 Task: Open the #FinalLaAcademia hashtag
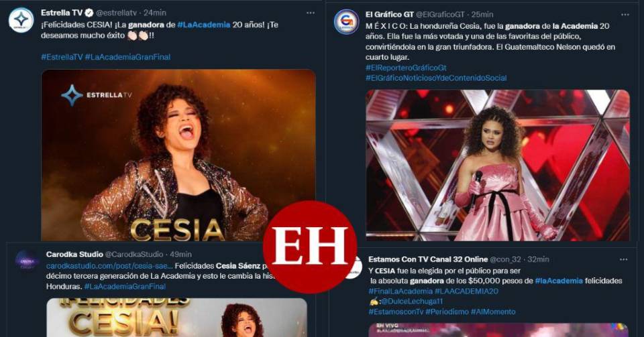click(x=400, y=291)
